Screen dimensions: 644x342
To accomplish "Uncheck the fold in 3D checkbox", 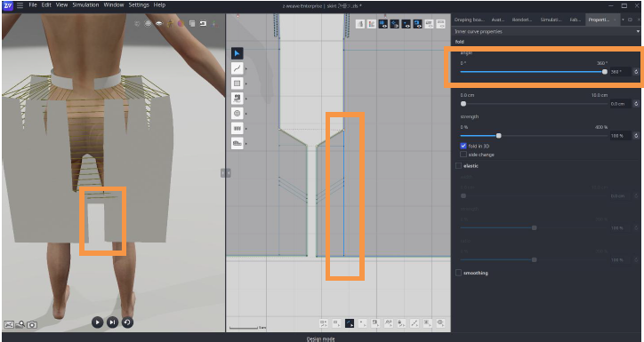I will tap(463, 146).
